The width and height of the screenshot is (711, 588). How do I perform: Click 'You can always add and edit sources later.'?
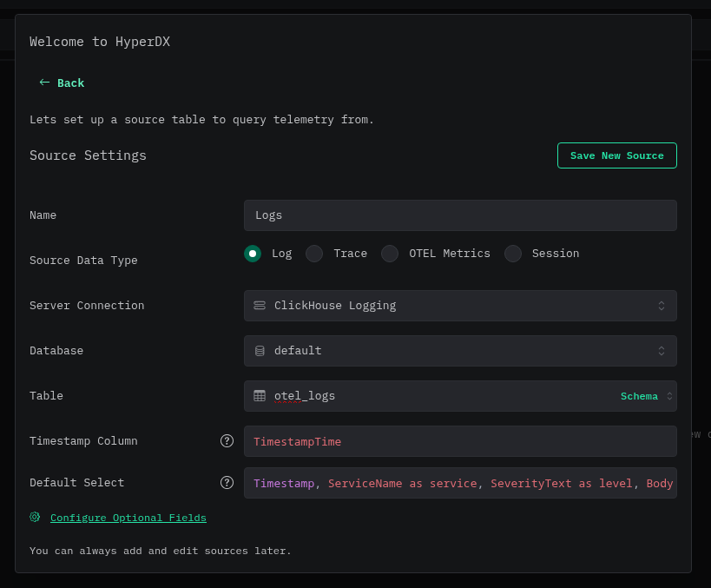coord(160,551)
